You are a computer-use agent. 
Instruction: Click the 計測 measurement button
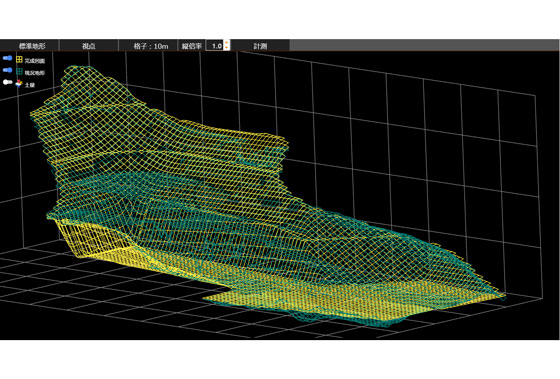[260, 46]
